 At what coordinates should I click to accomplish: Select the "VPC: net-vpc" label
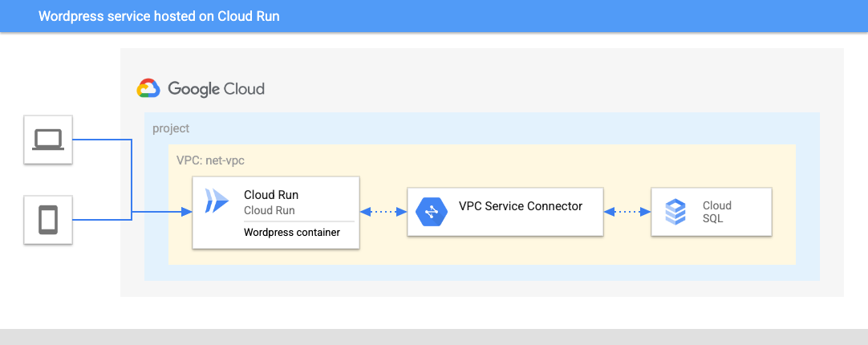click(x=210, y=160)
